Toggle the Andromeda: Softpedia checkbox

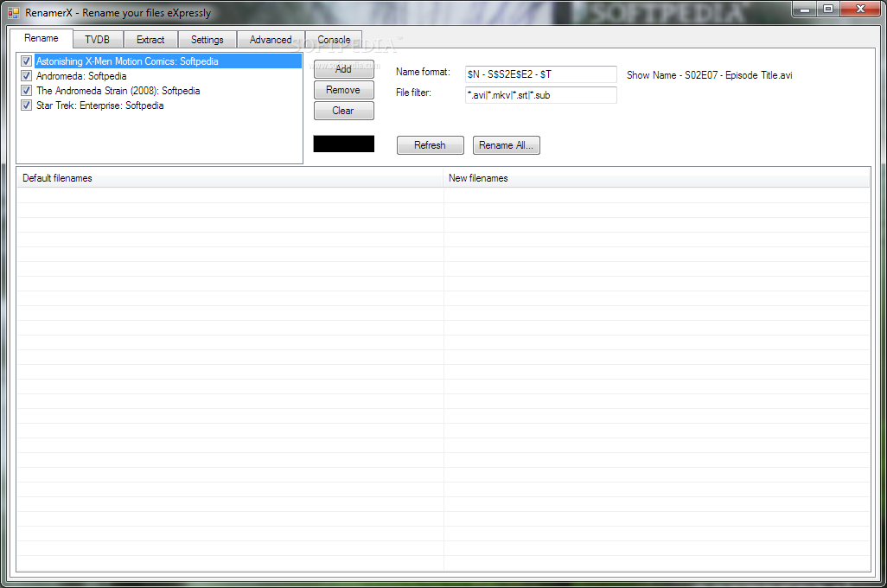click(26, 76)
